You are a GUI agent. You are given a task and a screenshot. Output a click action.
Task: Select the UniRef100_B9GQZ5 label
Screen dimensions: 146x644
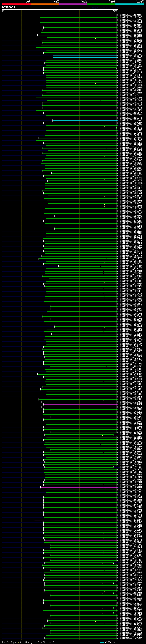[131, 37]
